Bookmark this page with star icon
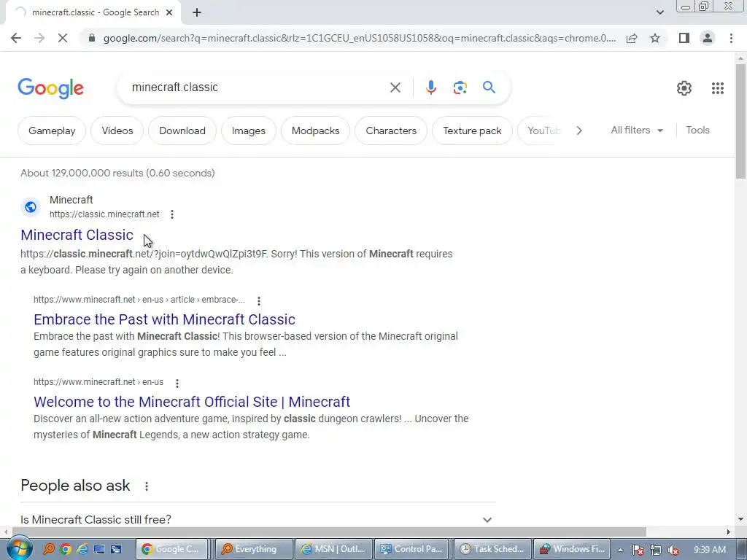This screenshot has height=560, width=747. coord(655,38)
